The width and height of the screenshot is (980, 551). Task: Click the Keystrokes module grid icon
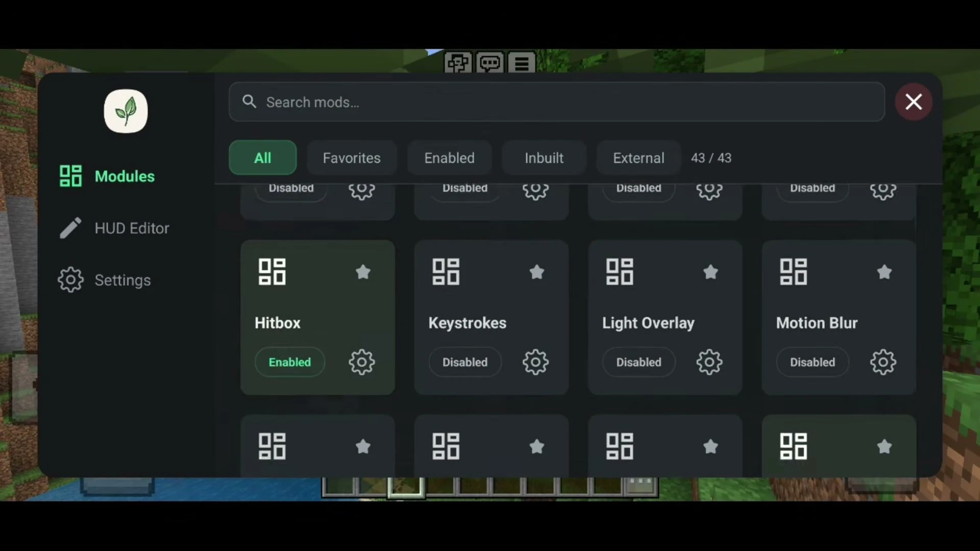tap(446, 271)
